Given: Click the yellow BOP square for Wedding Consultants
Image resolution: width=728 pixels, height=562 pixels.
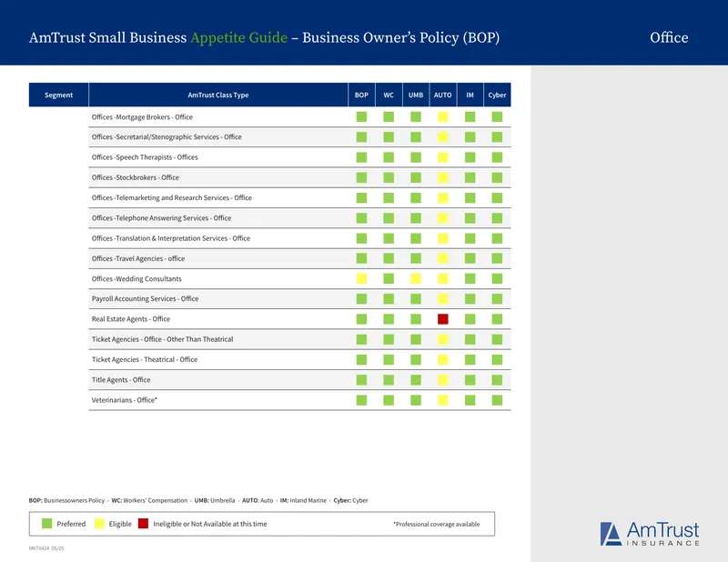Looking at the screenshot, I should tap(361, 278).
